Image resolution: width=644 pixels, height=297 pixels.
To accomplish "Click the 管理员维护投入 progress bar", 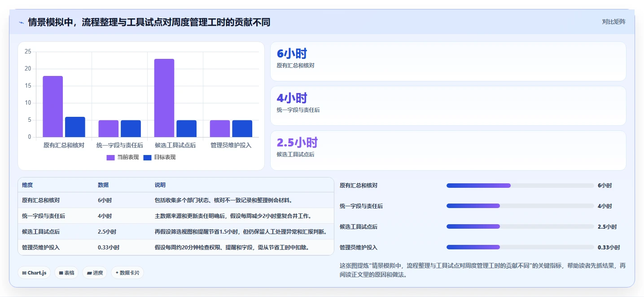I will coord(520,247).
